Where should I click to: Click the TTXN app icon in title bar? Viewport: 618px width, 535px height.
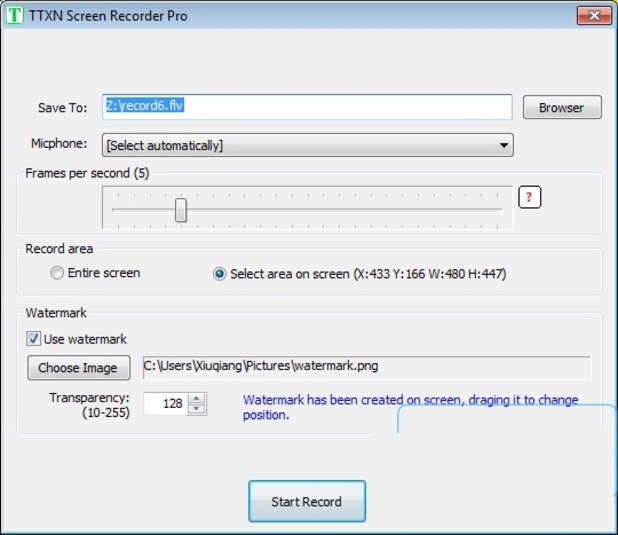(15, 15)
